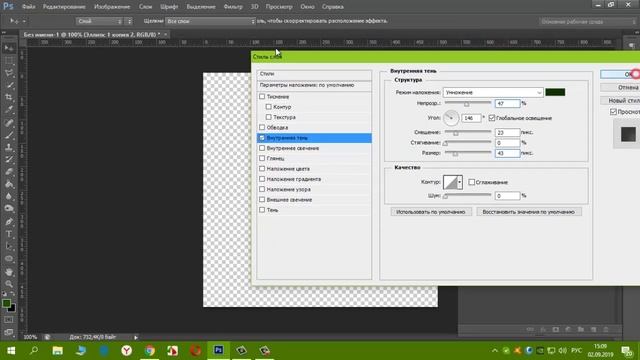Screen dimensions: 640x360
Task: Enable the Внешнее свечение checkbox
Action: 262,200
